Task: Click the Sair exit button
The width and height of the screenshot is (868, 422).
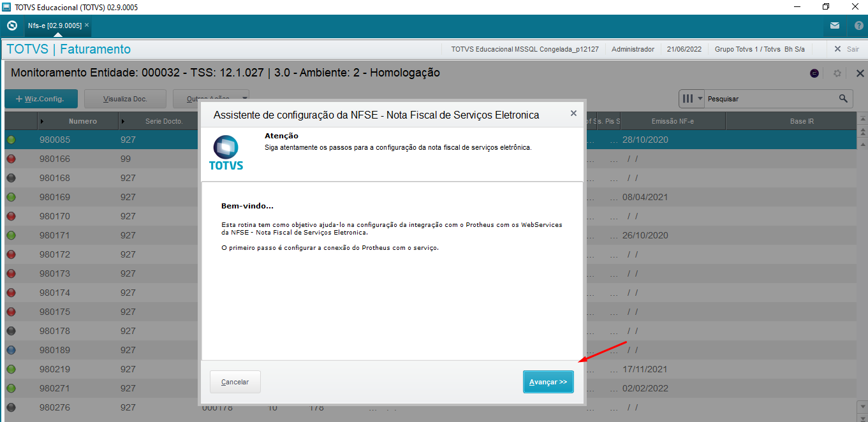Action: click(847, 49)
